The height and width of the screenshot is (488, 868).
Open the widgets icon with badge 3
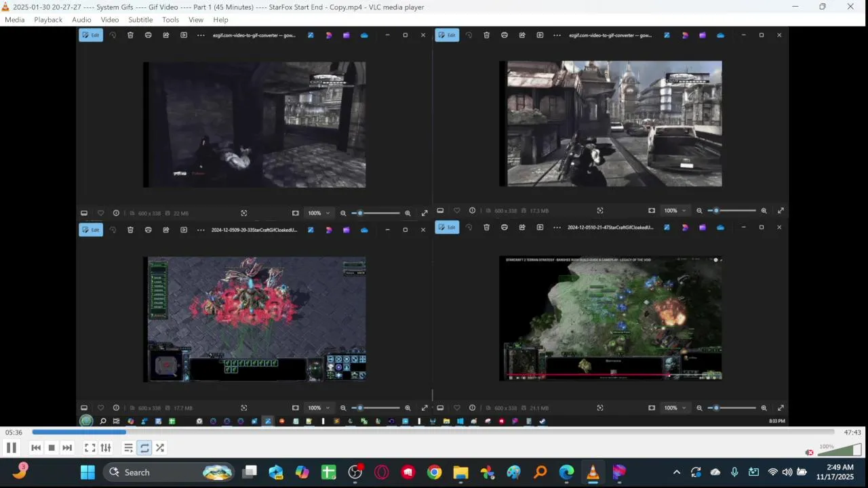[x=20, y=471]
